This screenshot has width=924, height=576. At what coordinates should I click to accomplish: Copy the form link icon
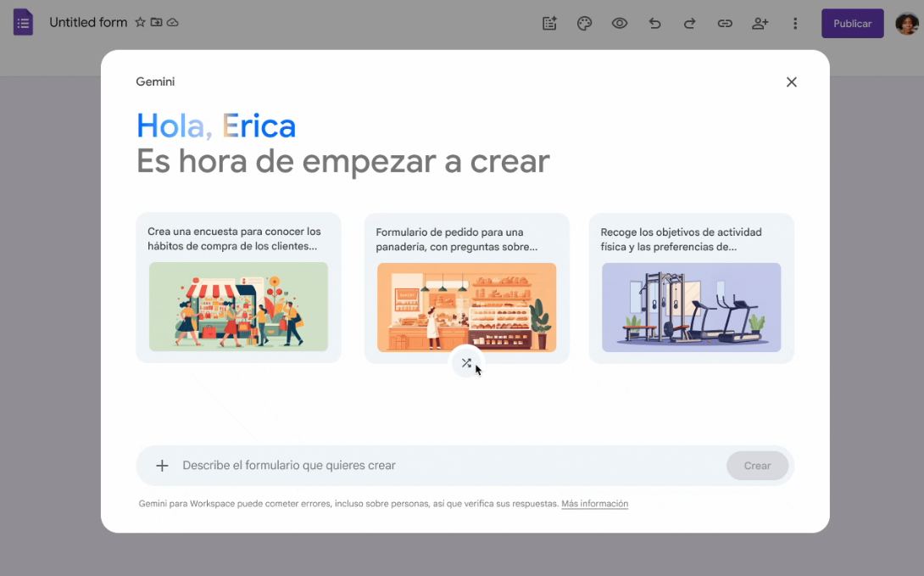point(725,24)
